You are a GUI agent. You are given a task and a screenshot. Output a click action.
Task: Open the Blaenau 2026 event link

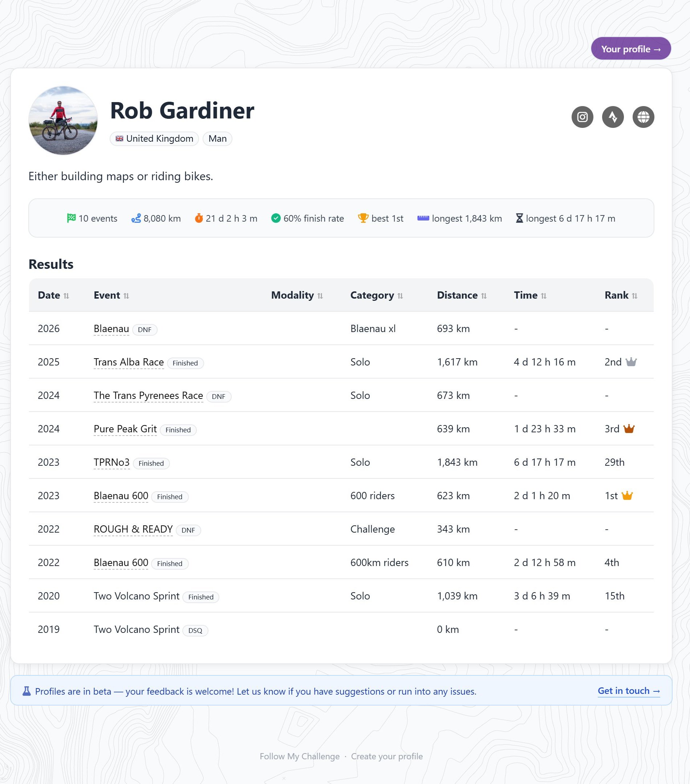[x=111, y=329]
